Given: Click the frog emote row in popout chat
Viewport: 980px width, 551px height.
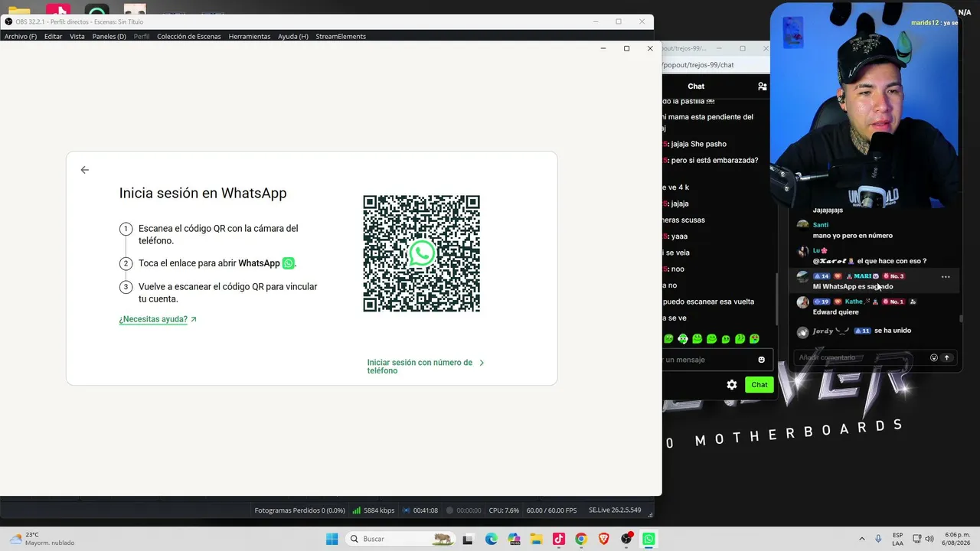Looking at the screenshot, I should tap(711, 338).
